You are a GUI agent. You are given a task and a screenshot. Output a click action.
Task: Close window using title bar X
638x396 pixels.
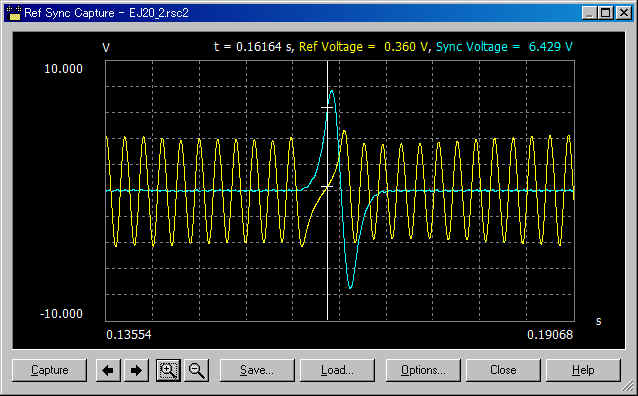coord(623,13)
